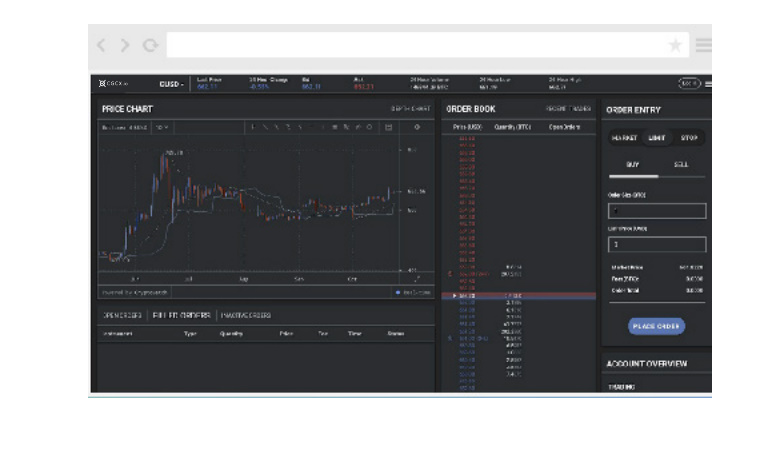The width and height of the screenshot is (779, 456).
Task: Bookmark the page with the star icon
Action: [x=675, y=45]
